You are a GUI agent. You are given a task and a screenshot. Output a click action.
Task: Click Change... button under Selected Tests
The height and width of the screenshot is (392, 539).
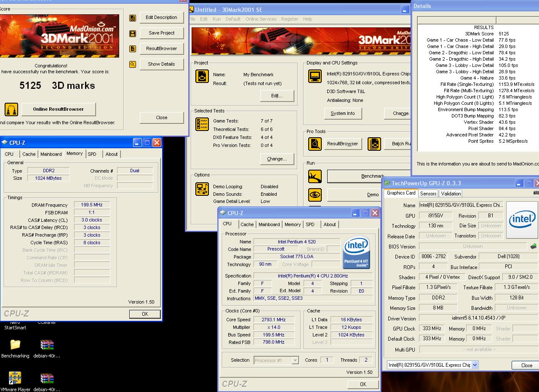click(277, 159)
